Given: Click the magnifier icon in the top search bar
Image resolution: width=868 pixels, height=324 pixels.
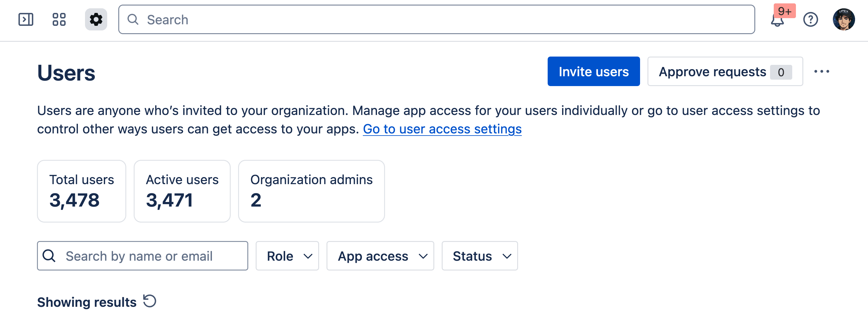Looking at the screenshot, I should pos(133,19).
